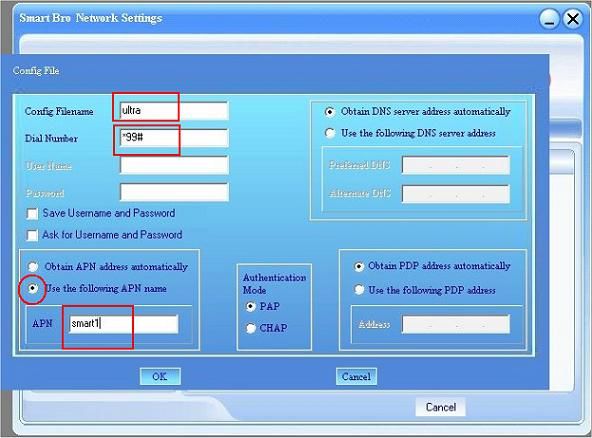Close the Smart Bro Network Settings window
This screenshot has height=438, width=592.
tap(573, 19)
